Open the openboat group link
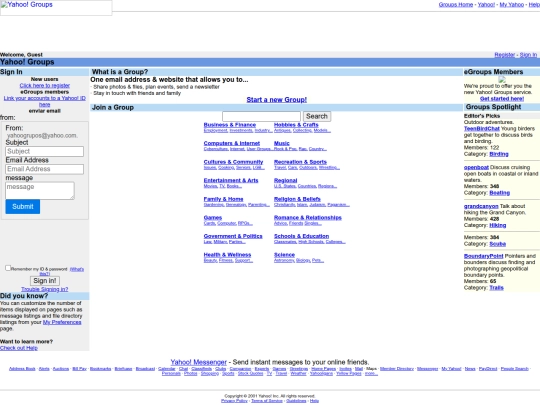Image resolution: width=540 pixels, height=405 pixels. click(x=476, y=167)
